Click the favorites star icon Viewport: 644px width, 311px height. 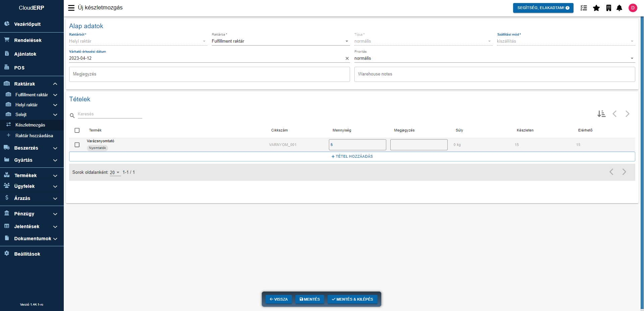(596, 8)
